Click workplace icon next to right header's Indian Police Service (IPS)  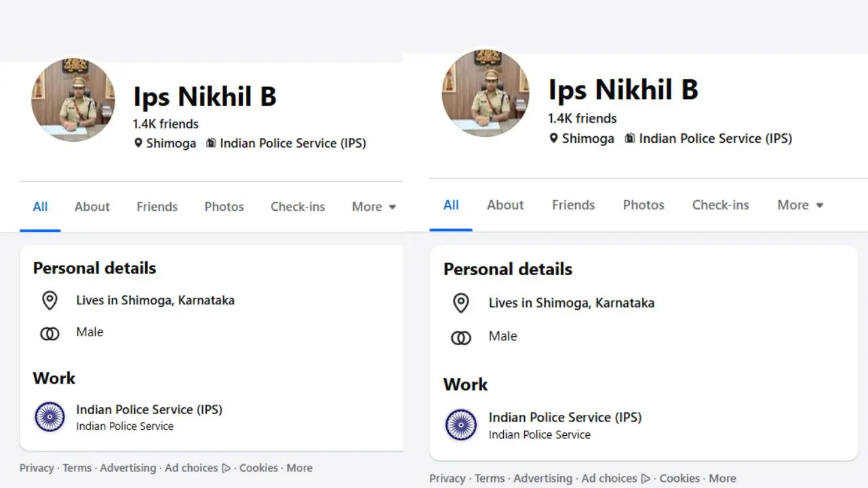click(629, 138)
